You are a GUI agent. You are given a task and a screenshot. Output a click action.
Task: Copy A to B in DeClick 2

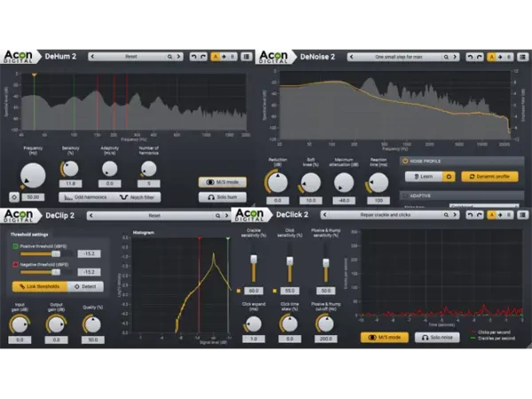pos(500,215)
